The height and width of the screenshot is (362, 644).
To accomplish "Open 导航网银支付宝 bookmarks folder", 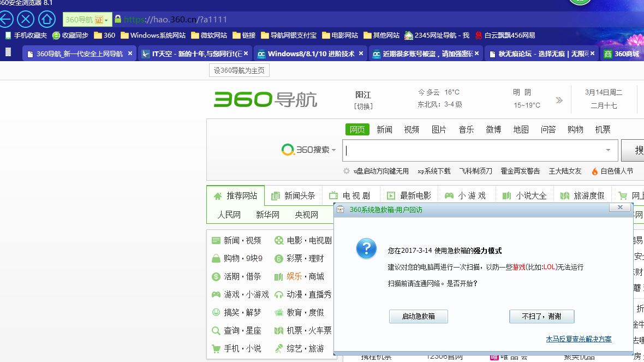I will pos(289,35).
